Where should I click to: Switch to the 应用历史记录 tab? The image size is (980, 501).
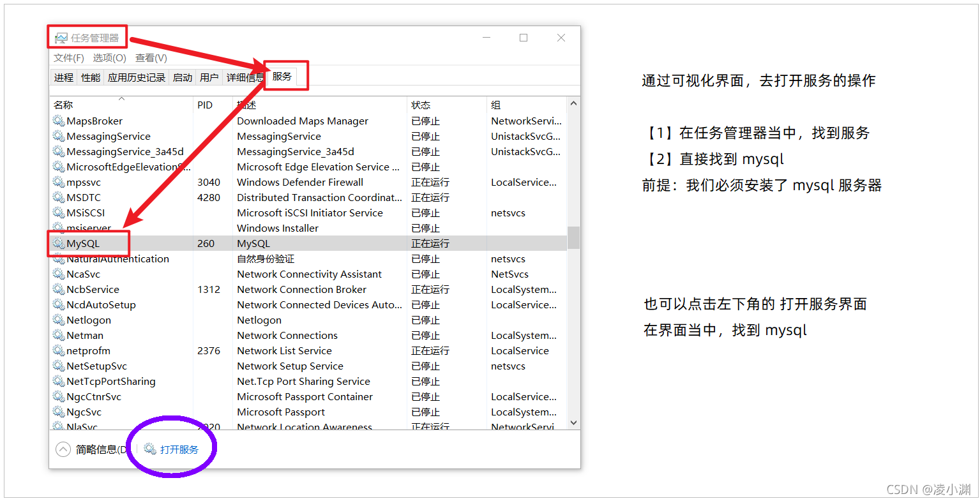(x=137, y=77)
